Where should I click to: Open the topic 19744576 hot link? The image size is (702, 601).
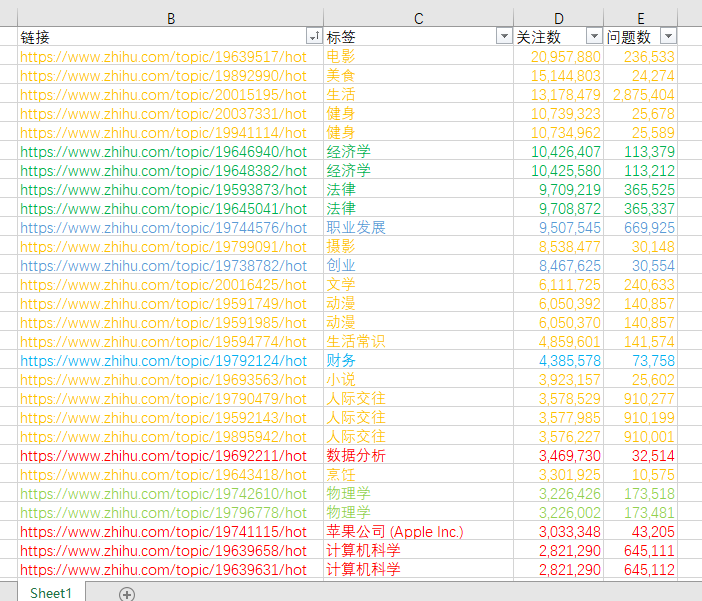point(164,228)
